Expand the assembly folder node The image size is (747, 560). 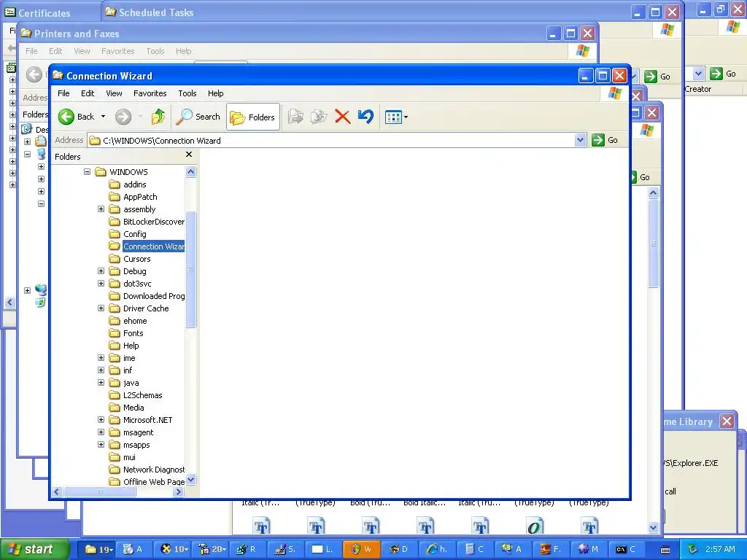click(x=101, y=209)
